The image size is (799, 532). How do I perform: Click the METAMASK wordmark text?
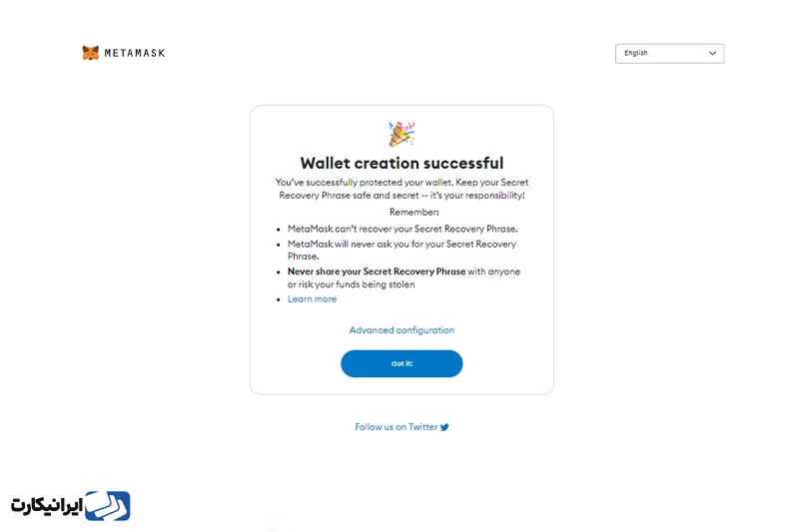point(135,53)
